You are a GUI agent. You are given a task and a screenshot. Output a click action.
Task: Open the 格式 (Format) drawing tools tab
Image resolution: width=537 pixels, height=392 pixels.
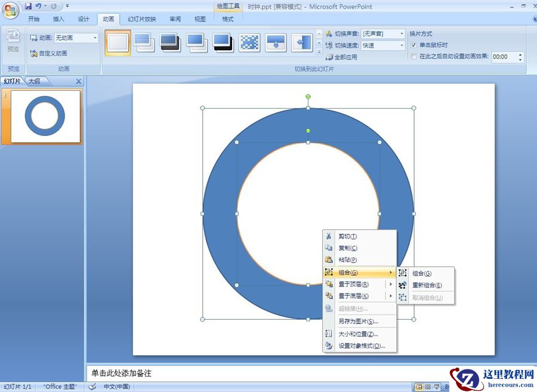click(228, 19)
